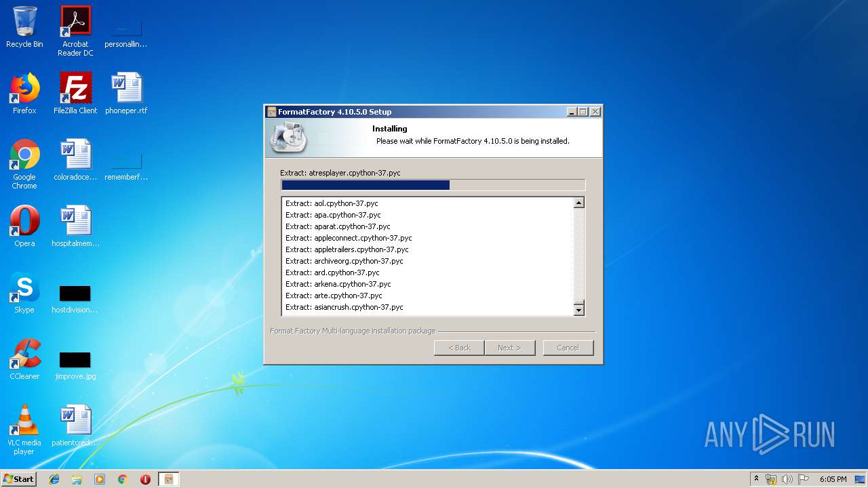868x488 pixels.
Task: Click the volume icon in system tray
Action: pos(787,479)
